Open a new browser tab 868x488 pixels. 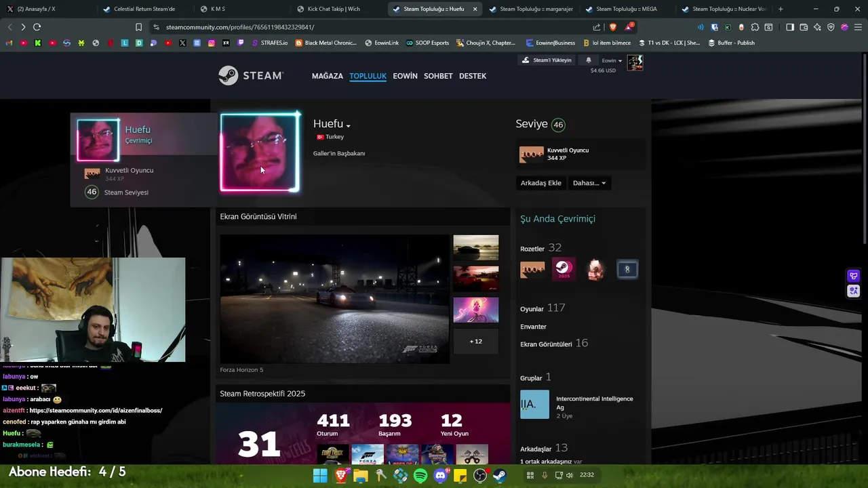[x=781, y=9]
